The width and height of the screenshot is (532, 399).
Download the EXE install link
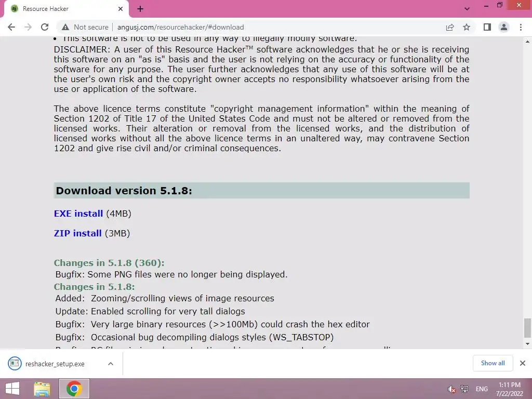pos(78,214)
